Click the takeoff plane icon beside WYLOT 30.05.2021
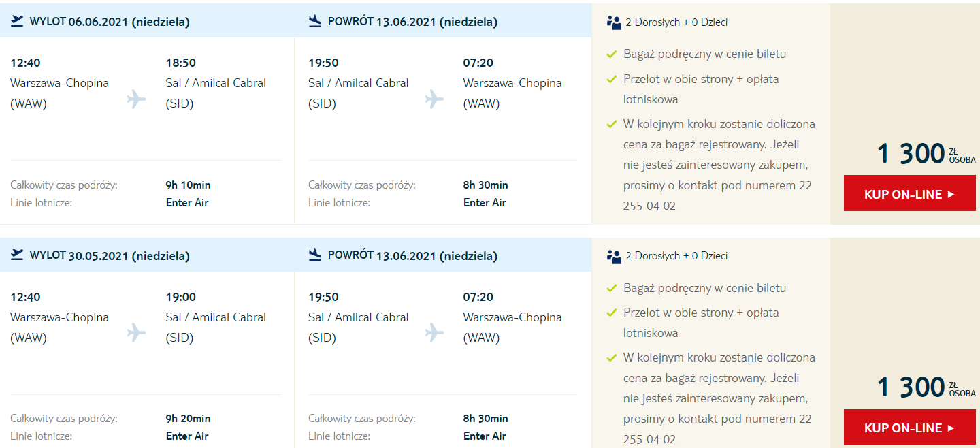Image resolution: width=980 pixels, height=448 pixels. click(17, 255)
